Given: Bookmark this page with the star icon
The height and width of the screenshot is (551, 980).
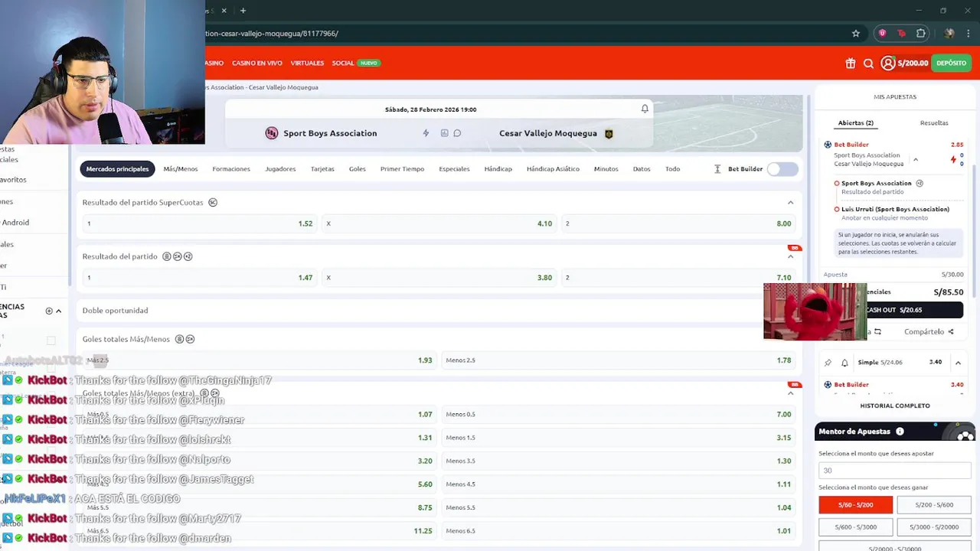Looking at the screenshot, I should (x=856, y=34).
